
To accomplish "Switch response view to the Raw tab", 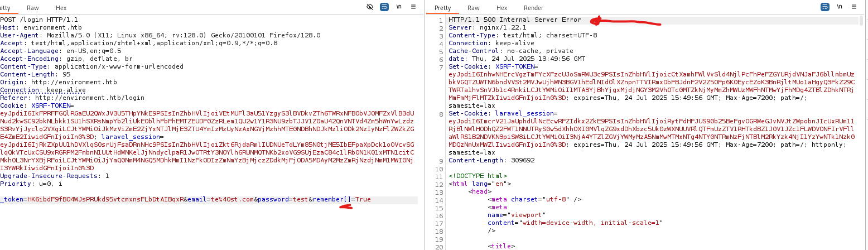I will (473, 8).
